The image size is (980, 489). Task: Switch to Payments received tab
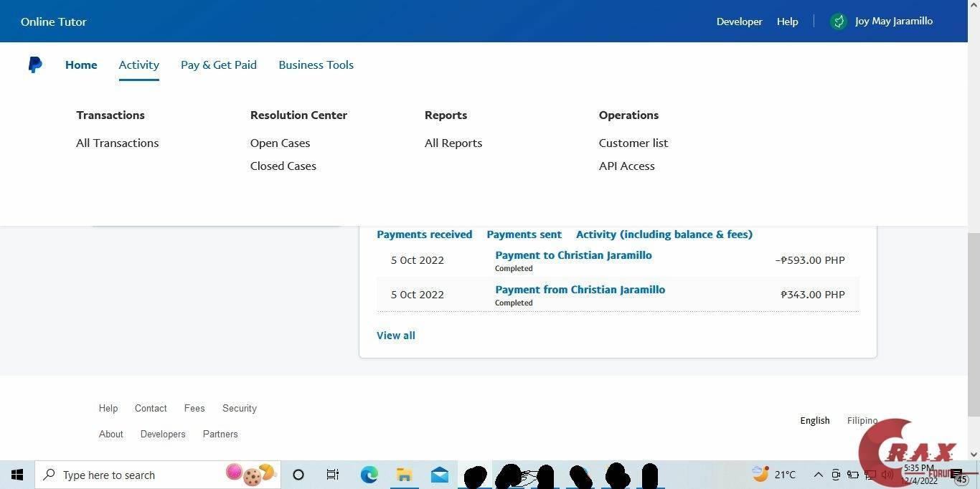(425, 234)
